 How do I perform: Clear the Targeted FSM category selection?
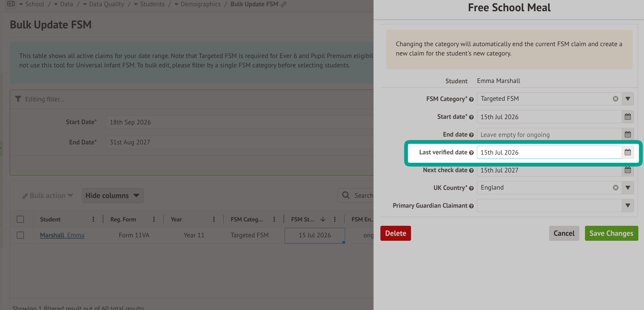pyautogui.click(x=616, y=99)
